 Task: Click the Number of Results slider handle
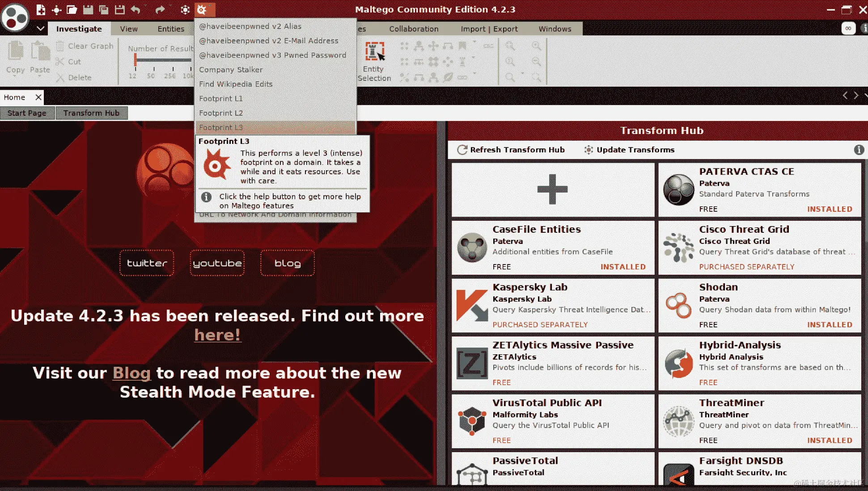(x=135, y=59)
